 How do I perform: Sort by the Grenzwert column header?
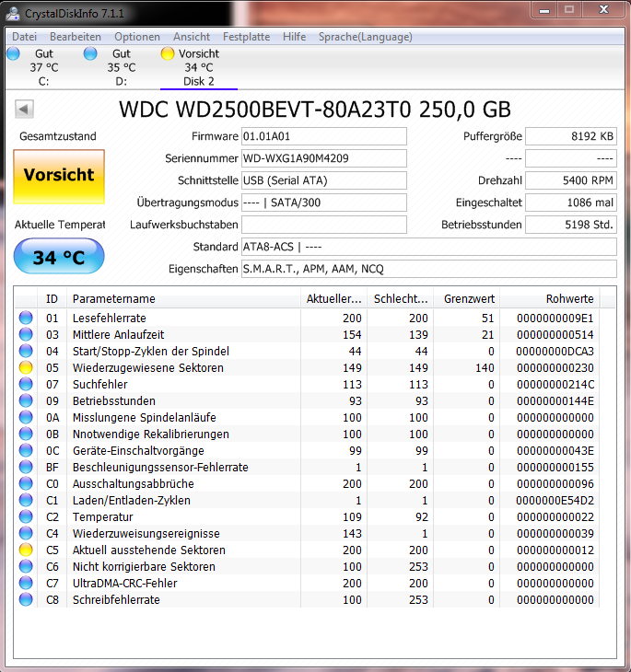[x=467, y=298]
